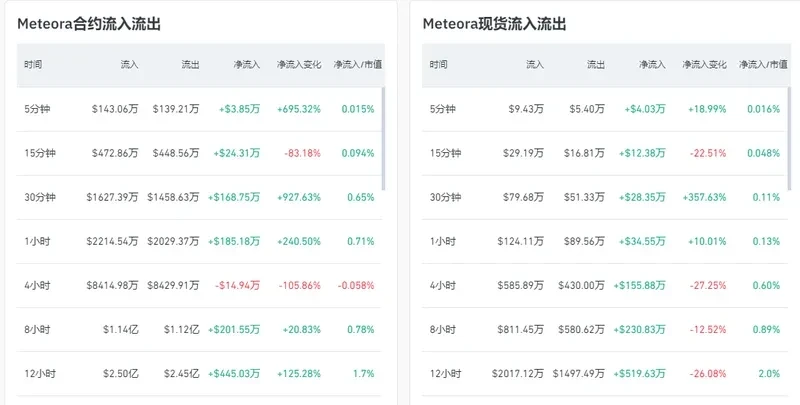Click the +$201.55万 net inflow
The height and width of the screenshot is (405, 800).
point(234,330)
